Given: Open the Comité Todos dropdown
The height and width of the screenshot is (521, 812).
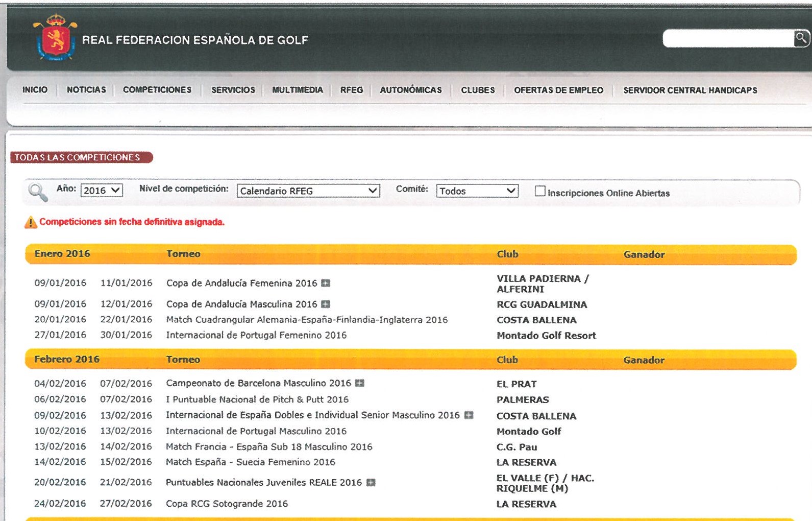Looking at the screenshot, I should click(x=477, y=191).
